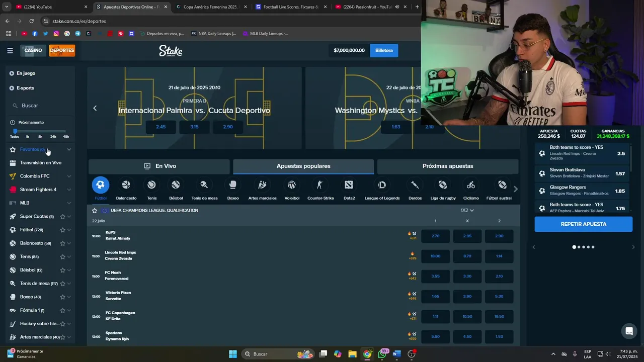The width and height of the screenshot is (644, 362).
Task: Set Próximamente time slider to 1h
Action: pos(27,136)
